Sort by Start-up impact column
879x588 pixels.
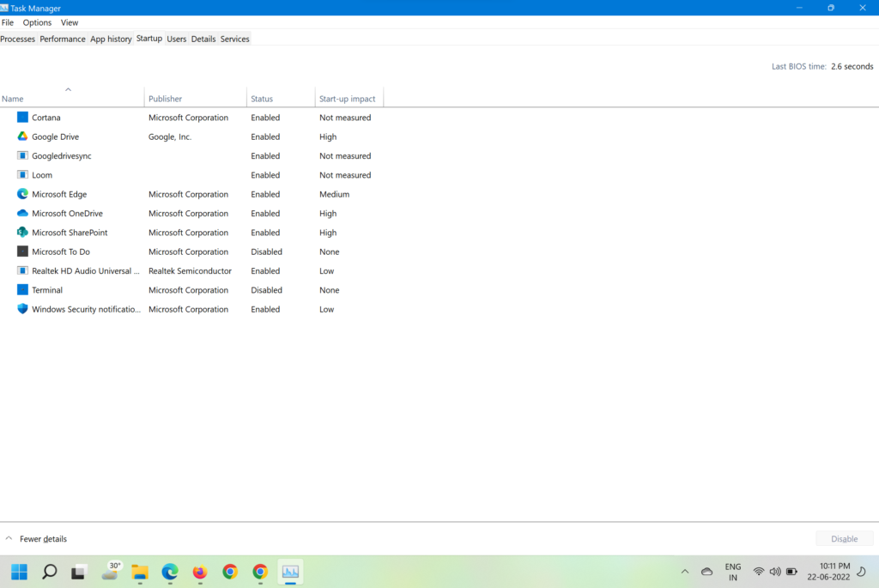coord(348,99)
